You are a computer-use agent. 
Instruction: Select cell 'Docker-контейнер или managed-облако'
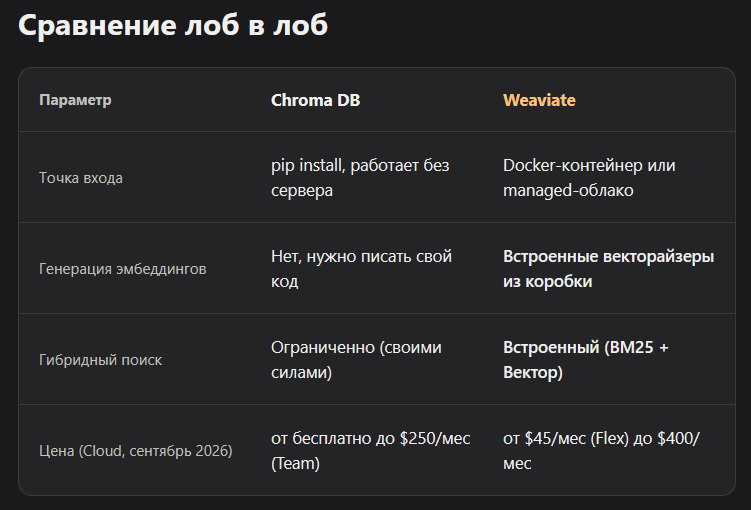click(x=589, y=178)
